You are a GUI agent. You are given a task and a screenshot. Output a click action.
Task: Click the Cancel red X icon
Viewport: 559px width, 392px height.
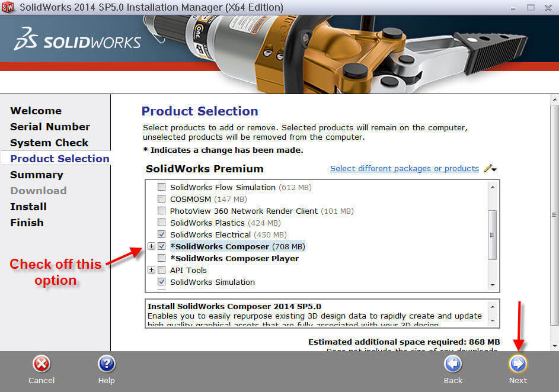click(x=41, y=364)
